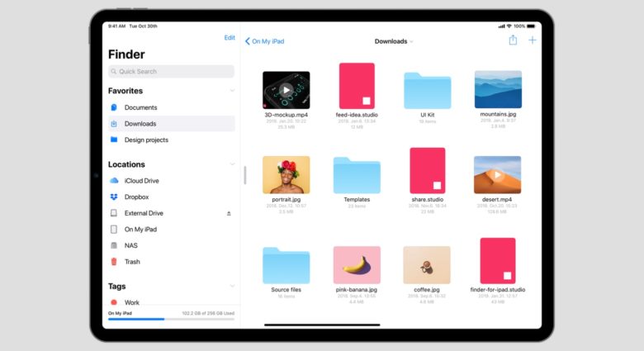Click the On My iPad storage bar
The width and height of the screenshot is (644, 351).
coord(171,319)
